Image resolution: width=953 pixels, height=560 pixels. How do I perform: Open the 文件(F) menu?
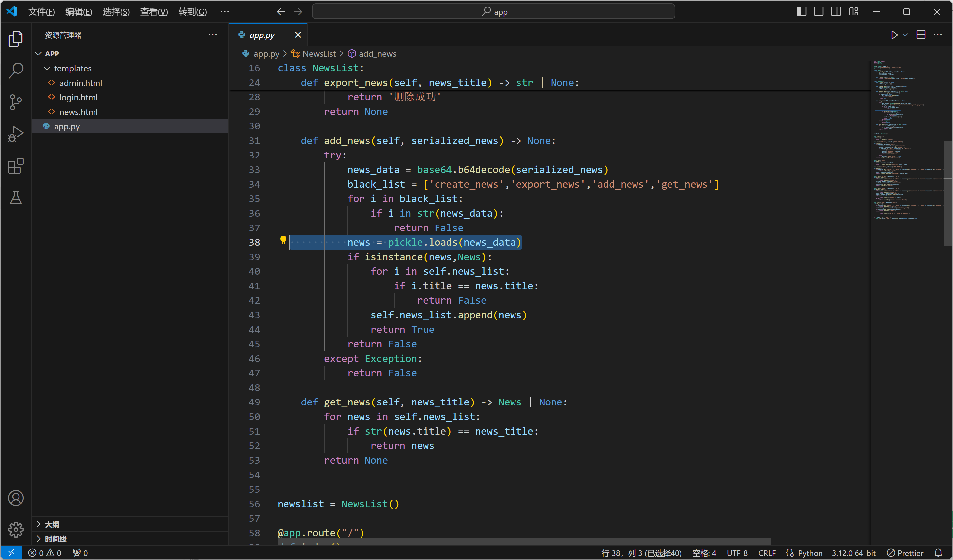[41, 12]
